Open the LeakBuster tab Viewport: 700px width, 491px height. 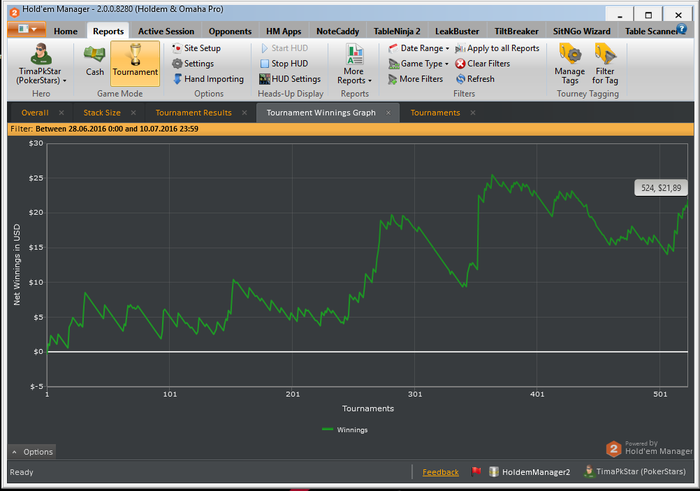coord(457,31)
